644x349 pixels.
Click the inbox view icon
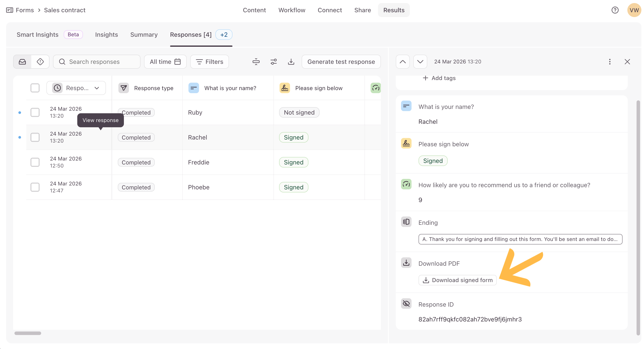point(22,62)
